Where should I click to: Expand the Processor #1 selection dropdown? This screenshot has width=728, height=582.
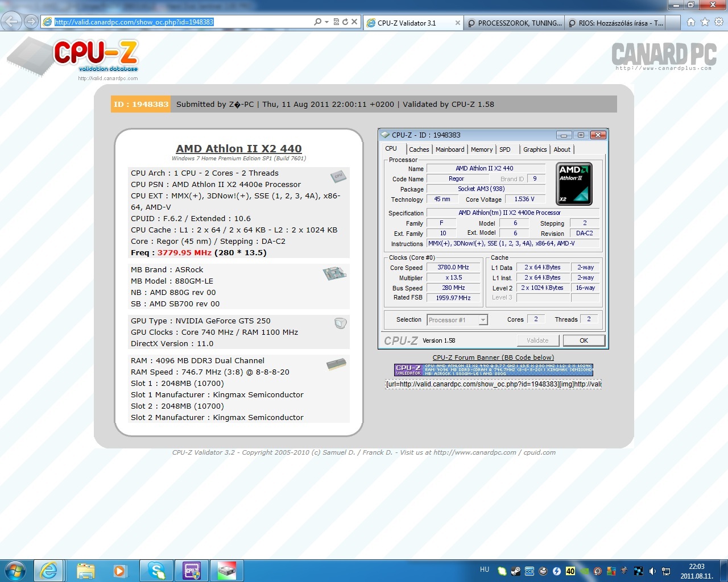tap(483, 320)
